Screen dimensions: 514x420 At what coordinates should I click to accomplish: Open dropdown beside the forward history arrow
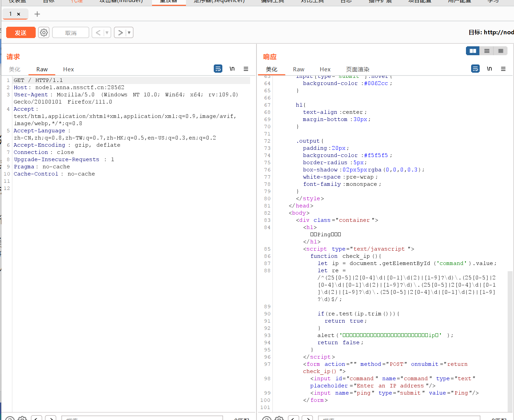click(x=129, y=33)
